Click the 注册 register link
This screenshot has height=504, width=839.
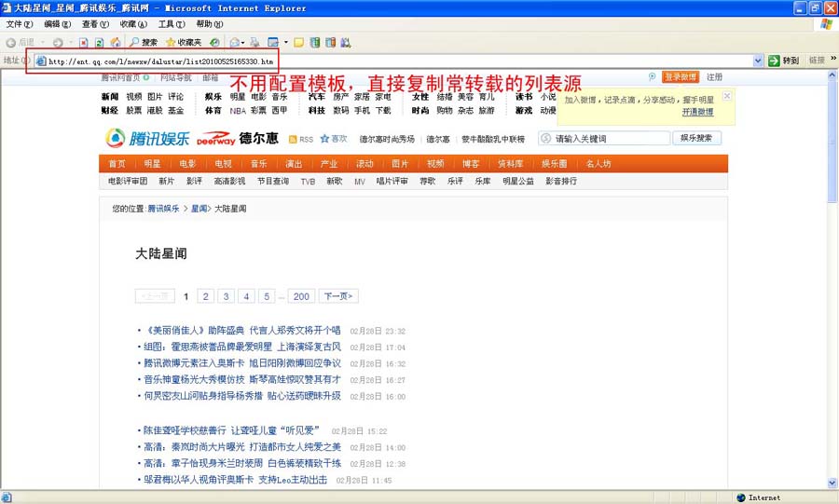click(x=714, y=77)
